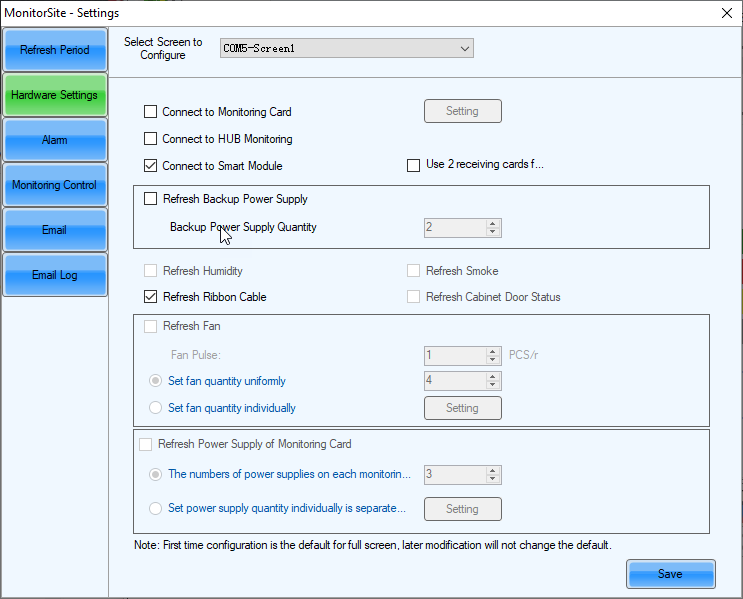Increase power supplies per card with up arrow
Screen dimensions: 743x599
tap(493, 471)
